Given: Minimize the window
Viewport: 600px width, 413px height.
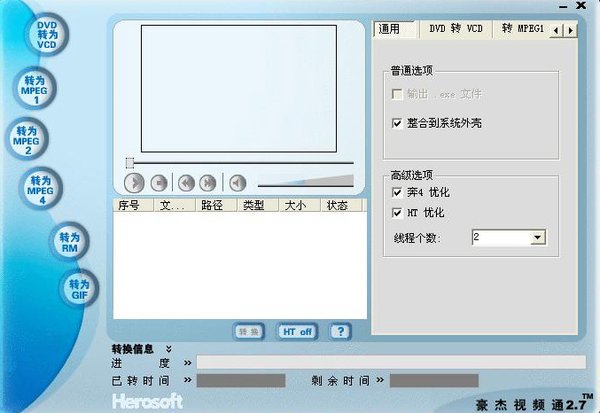Looking at the screenshot, I should 563,7.
